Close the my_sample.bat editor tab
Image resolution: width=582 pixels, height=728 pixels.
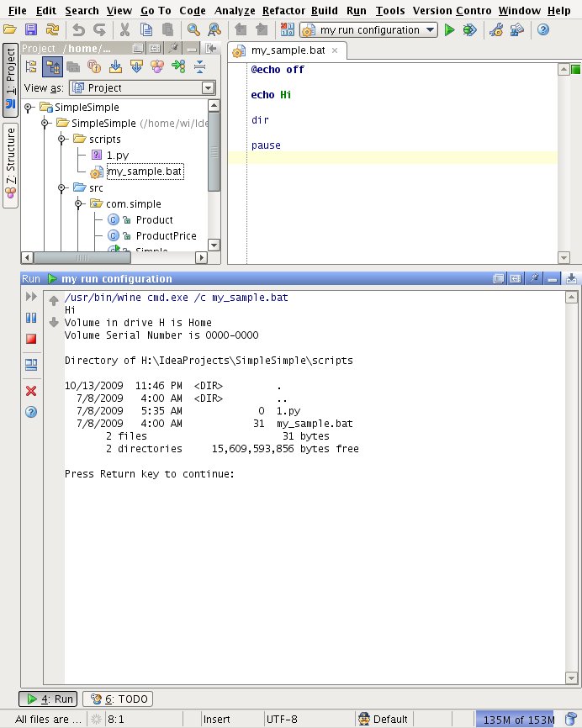click(335, 50)
